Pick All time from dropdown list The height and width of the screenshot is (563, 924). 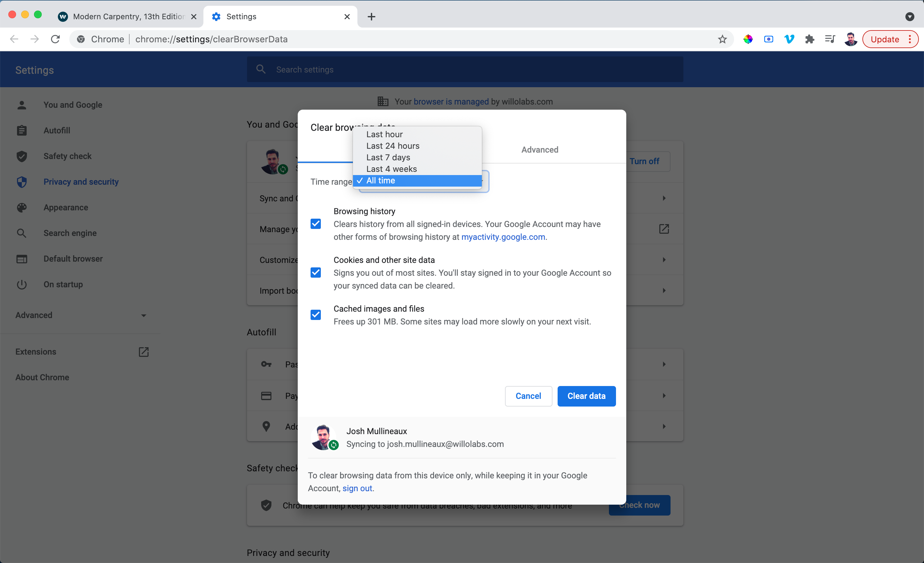[381, 181]
